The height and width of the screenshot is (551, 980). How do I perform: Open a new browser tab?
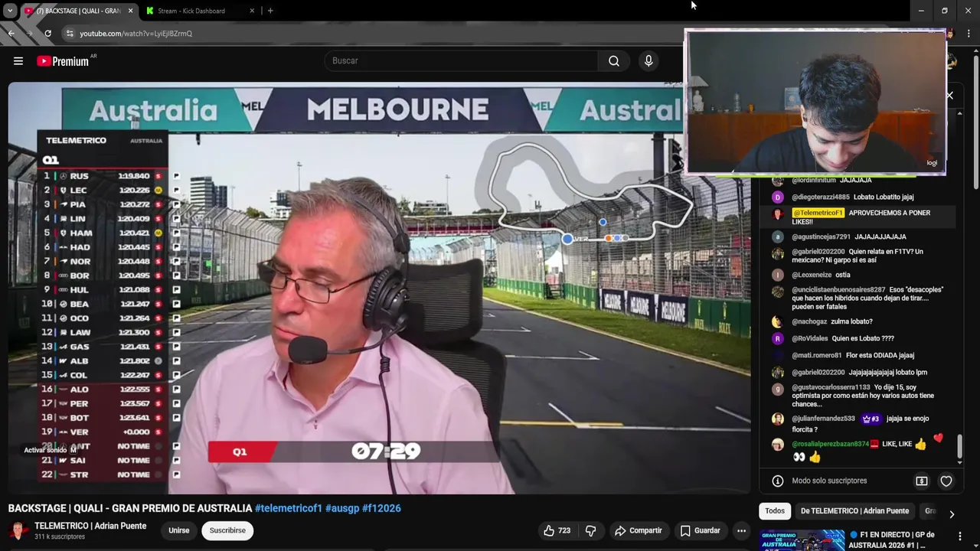point(270,11)
